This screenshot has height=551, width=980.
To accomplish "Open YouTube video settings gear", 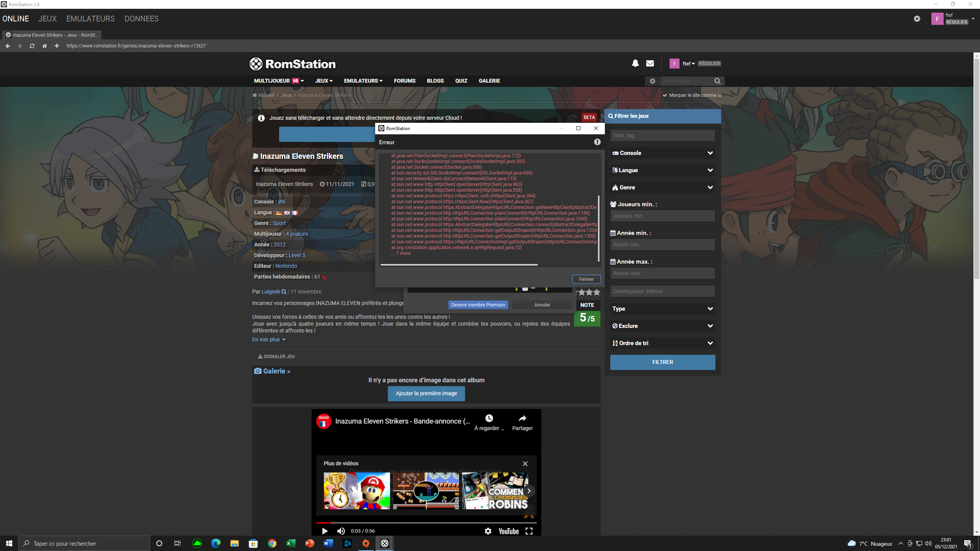I will 488,531.
